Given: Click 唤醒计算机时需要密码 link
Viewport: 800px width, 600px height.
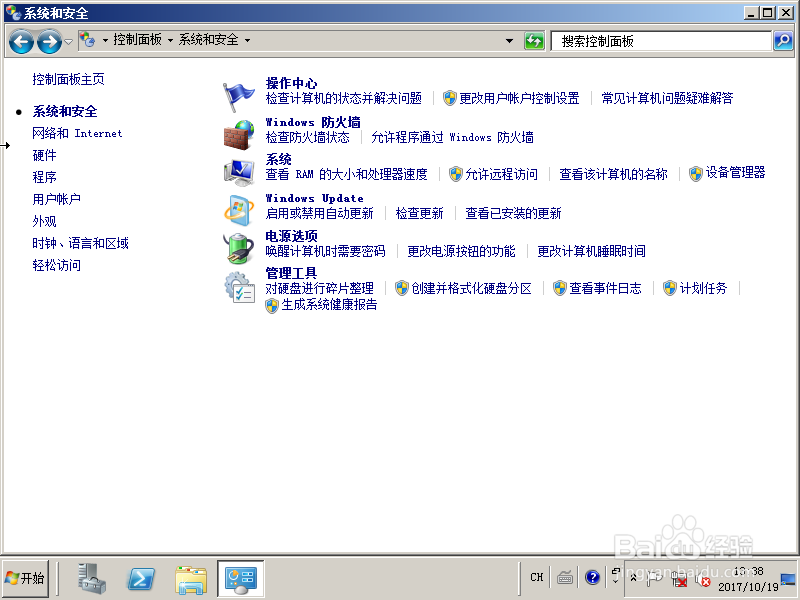Looking at the screenshot, I should pos(326,251).
